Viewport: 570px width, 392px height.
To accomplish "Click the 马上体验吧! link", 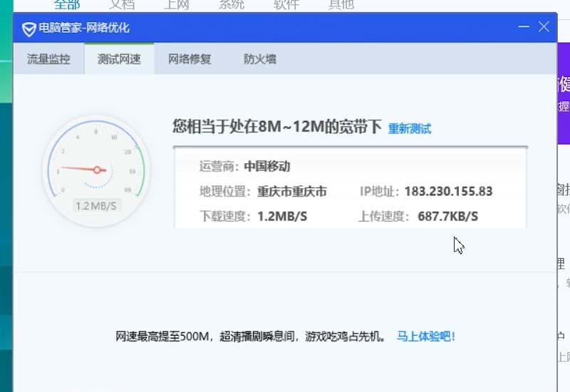I will tap(425, 336).
